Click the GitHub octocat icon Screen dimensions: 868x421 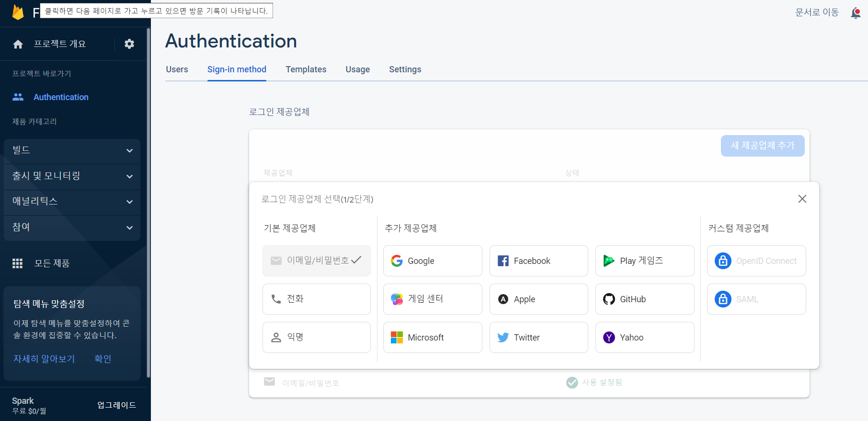coord(609,299)
